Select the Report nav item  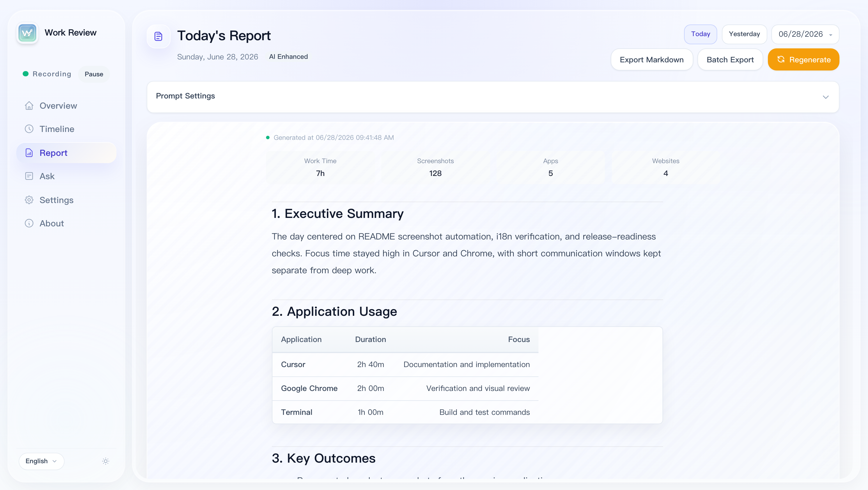(66, 153)
